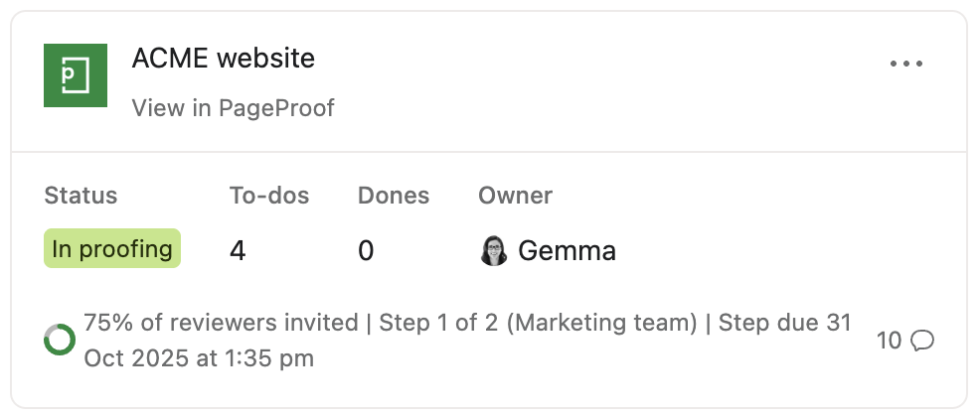Click the In proofing status badge
The width and height of the screenshot is (980, 417).
pos(112,249)
